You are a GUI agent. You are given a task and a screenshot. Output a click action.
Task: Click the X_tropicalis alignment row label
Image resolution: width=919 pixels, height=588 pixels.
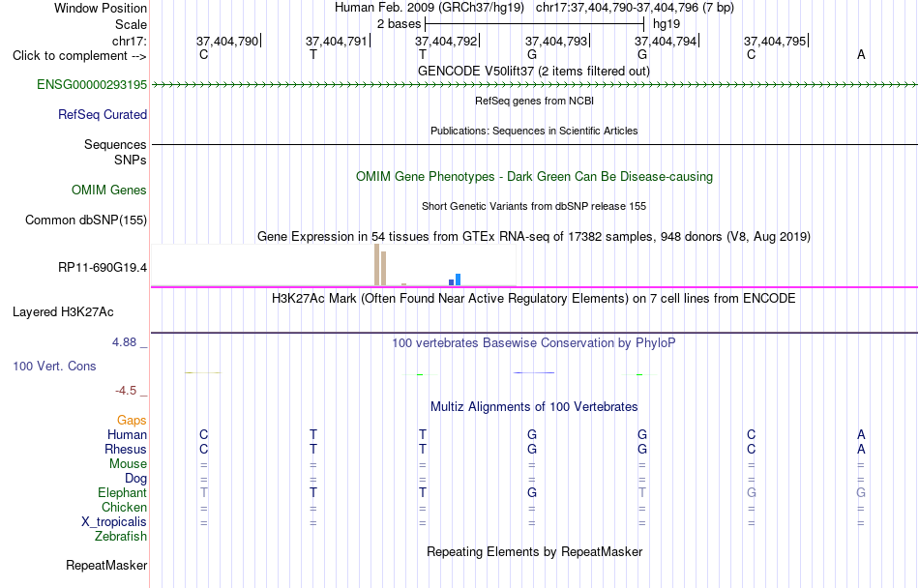[x=114, y=522]
